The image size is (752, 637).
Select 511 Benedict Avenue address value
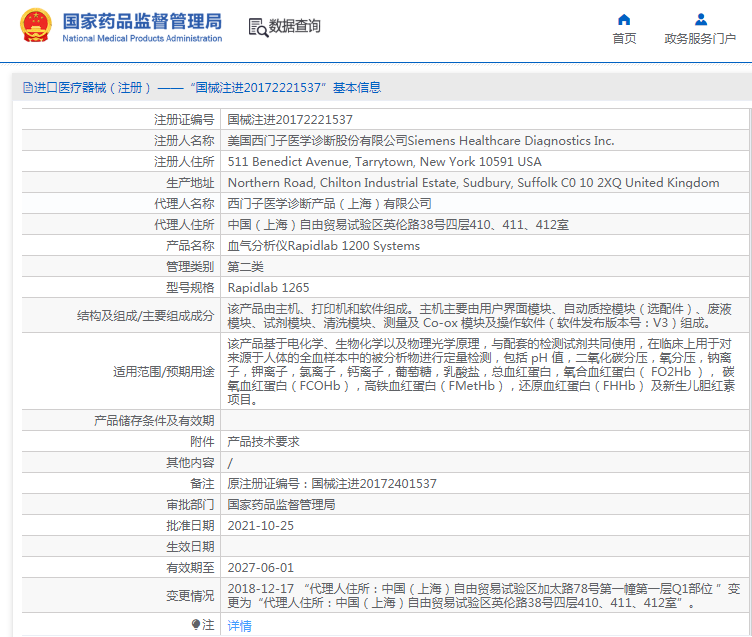(385, 162)
